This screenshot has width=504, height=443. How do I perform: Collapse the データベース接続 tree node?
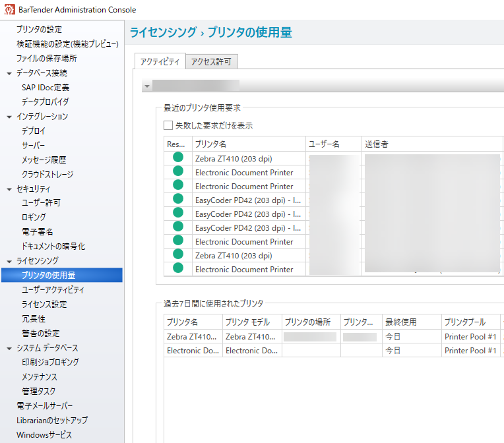(9, 74)
